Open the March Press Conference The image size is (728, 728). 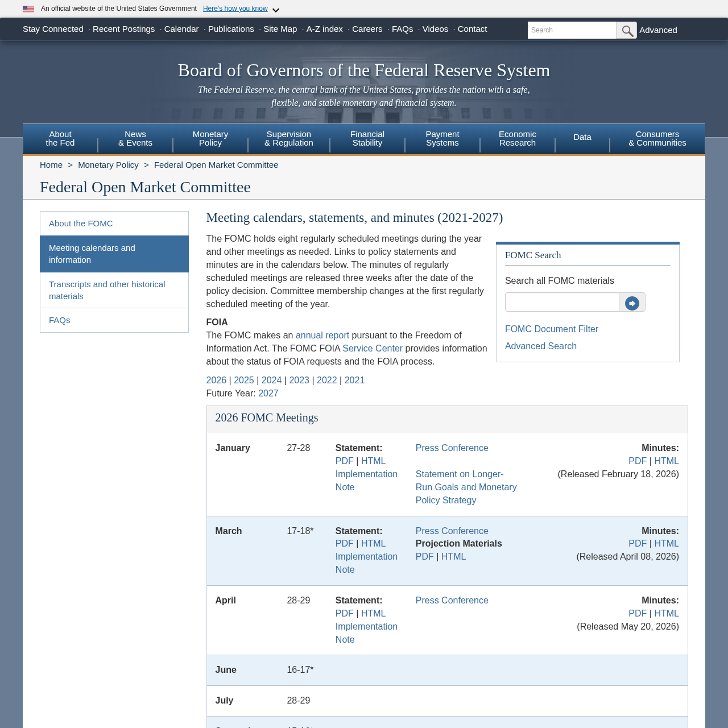tap(452, 531)
